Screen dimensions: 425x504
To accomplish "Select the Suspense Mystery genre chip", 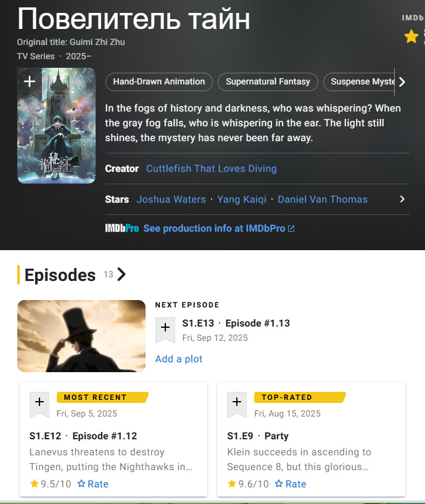I will [359, 82].
